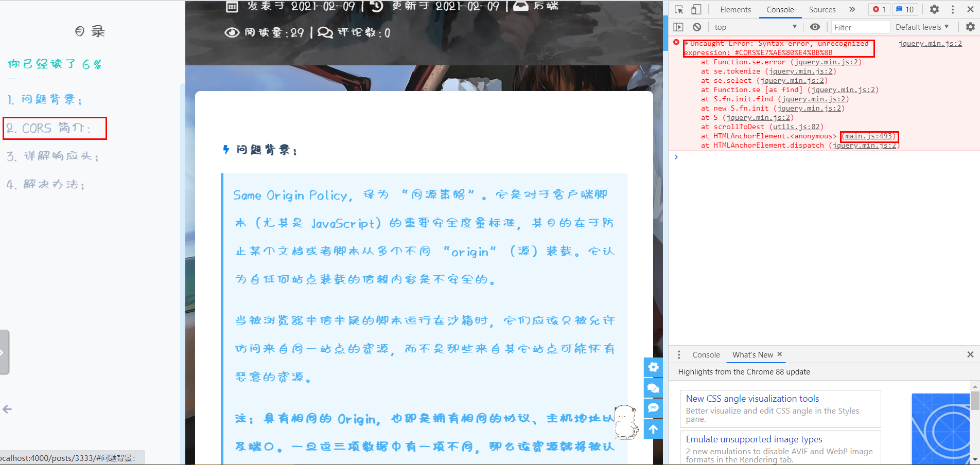Viewport: 980px width, 465px height.
Task: Create a live expression with the eye icon
Action: pyautogui.click(x=815, y=27)
